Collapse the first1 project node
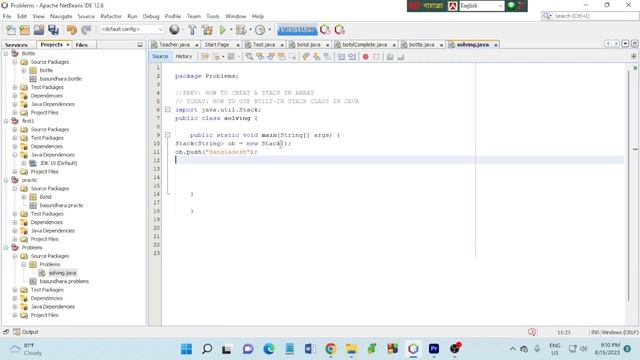Screen dimensions: 640x360 point(6,121)
